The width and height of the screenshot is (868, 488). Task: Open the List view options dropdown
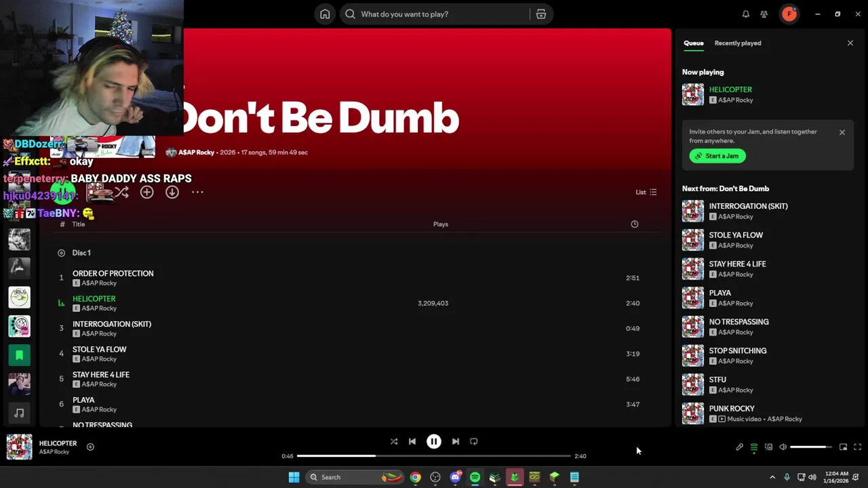click(646, 192)
